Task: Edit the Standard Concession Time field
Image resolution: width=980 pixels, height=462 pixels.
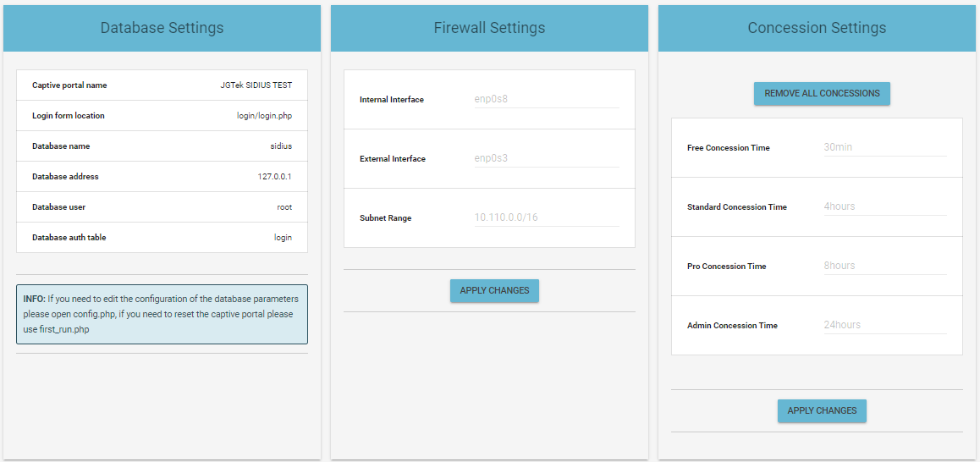Action: pyautogui.click(x=885, y=206)
